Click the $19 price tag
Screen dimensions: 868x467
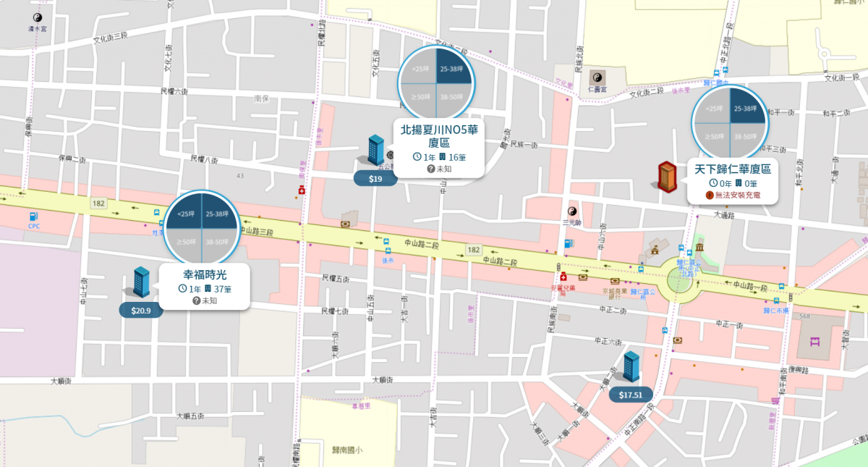[375, 178]
